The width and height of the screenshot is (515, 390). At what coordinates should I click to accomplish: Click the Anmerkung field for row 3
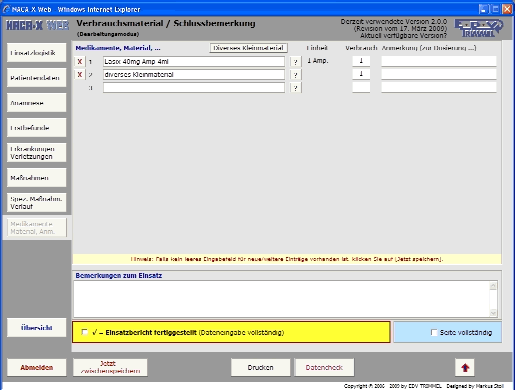point(439,87)
